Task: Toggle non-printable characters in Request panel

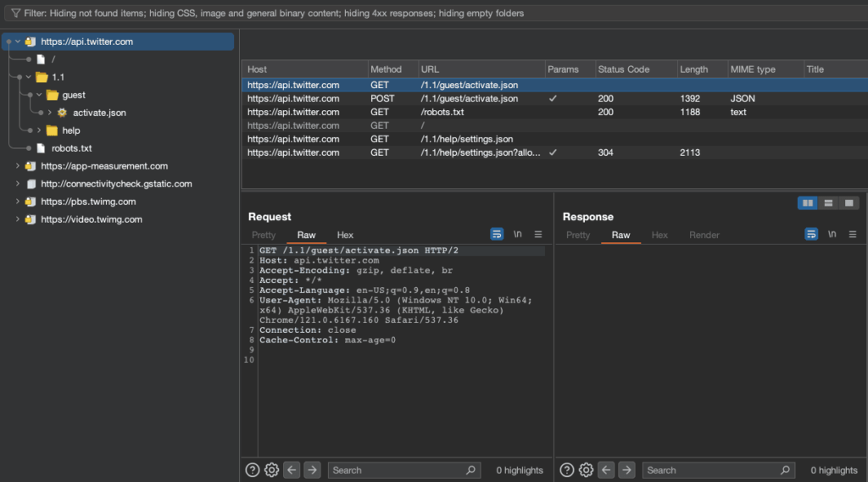Action: 518,234
